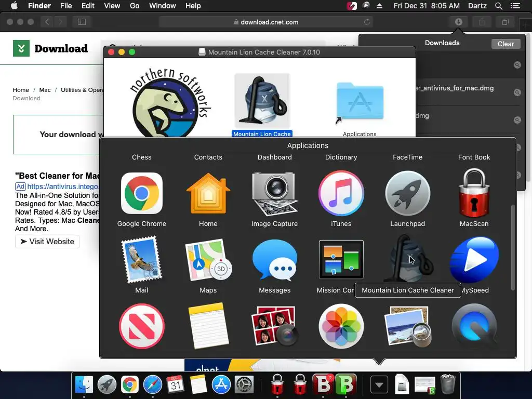Viewport: 532px width, 399px height.
Task: Open the Go menu
Action: click(135, 6)
